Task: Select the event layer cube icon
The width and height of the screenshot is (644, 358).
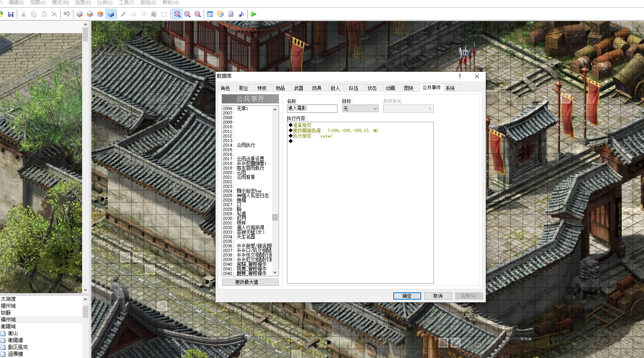Action: (x=110, y=14)
